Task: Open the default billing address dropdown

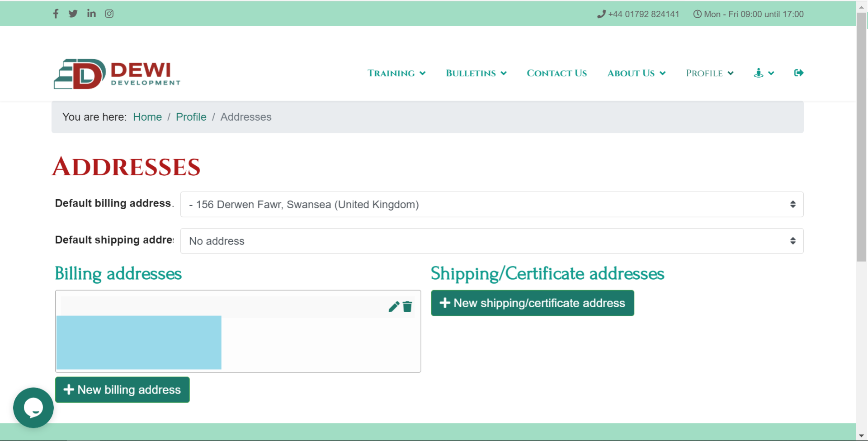Action: click(491, 204)
